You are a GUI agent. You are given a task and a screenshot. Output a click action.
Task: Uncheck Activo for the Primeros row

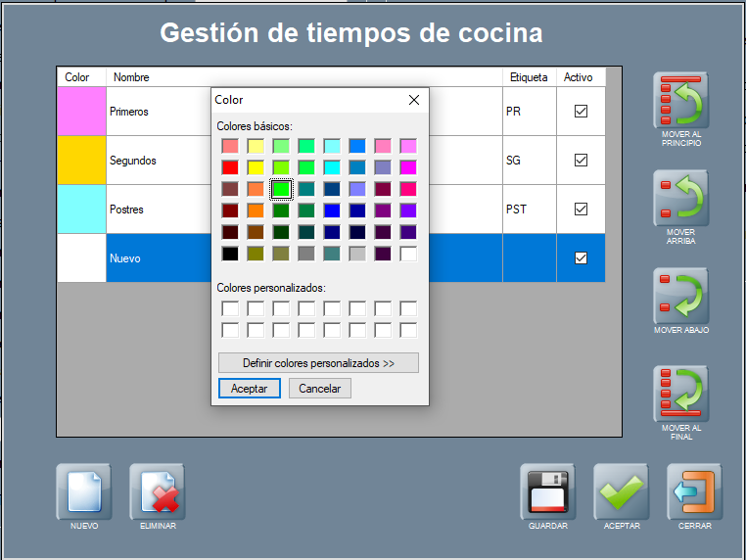(581, 112)
